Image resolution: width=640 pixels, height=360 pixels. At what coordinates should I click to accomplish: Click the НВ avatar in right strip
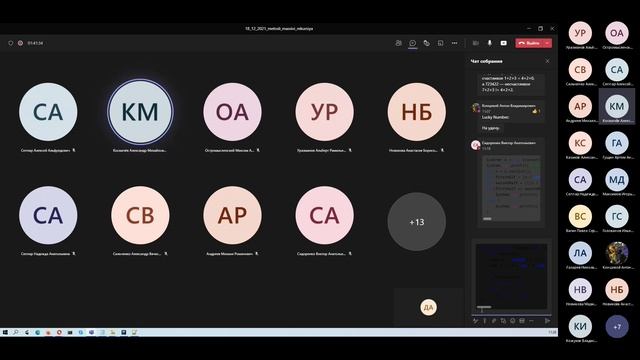(580, 289)
